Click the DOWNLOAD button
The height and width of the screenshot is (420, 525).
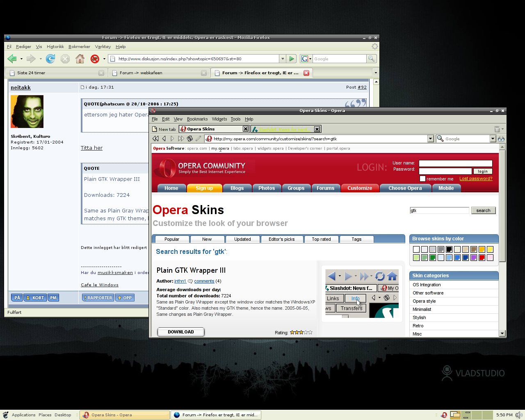[x=181, y=332]
